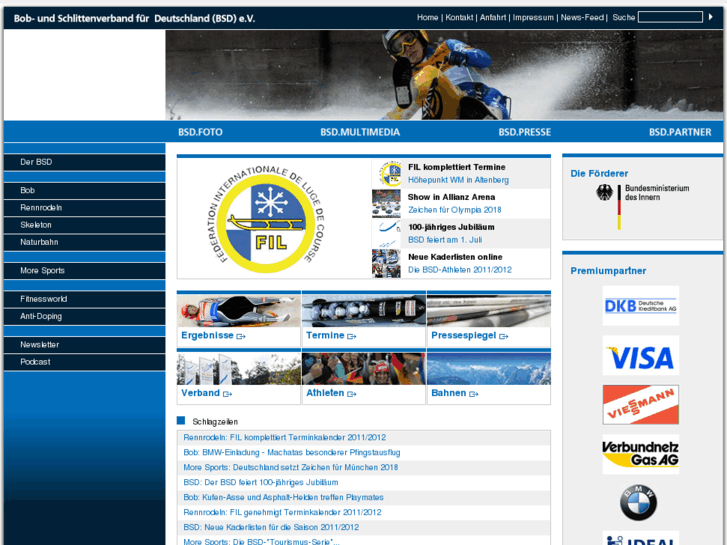Click the Bundesministerium des Innern logo
The image size is (727, 545).
point(643,206)
